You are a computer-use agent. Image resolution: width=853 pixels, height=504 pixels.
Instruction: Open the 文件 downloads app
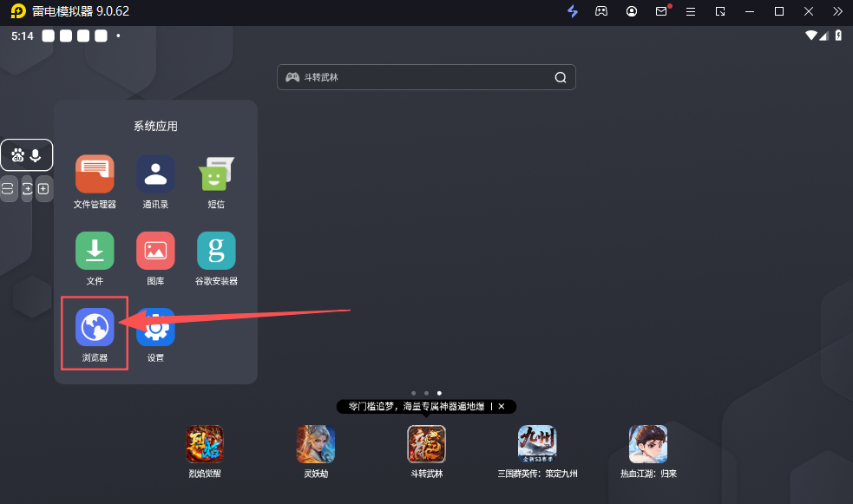coord(95,251)
